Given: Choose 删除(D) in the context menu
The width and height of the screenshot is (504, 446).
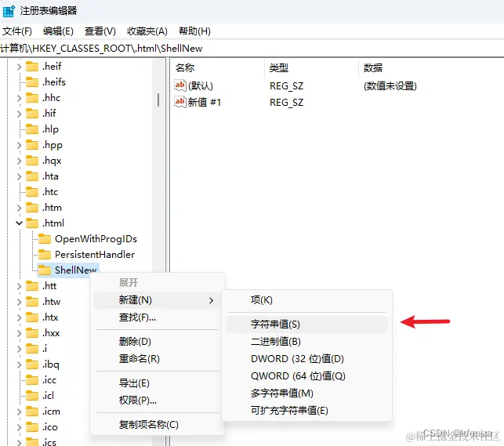Looking at the screenshot, I should click(x=158, y=341).
